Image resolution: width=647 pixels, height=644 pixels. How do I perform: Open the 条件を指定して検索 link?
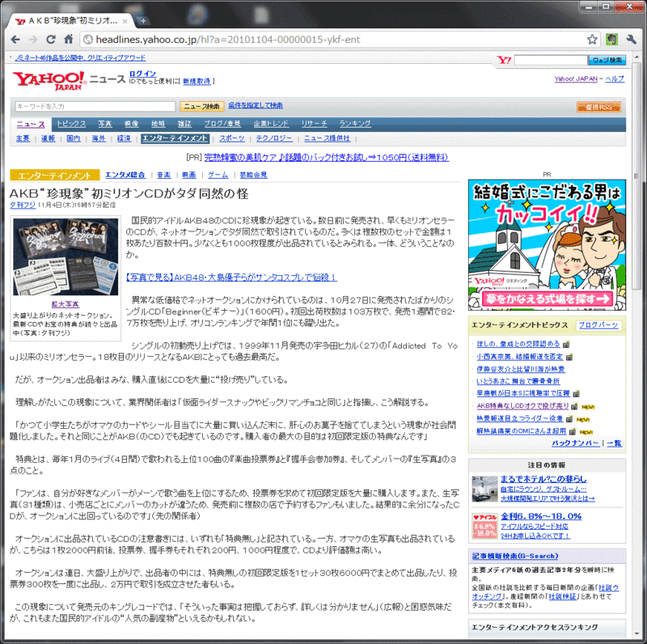coord(256,106)
